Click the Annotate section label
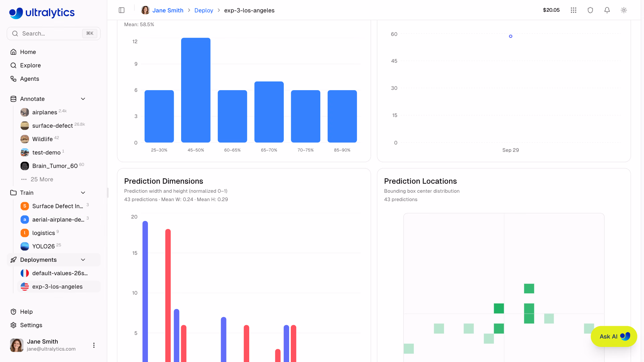Image resolution: width=644 pixels, height=362 pixels. (32, 99)
